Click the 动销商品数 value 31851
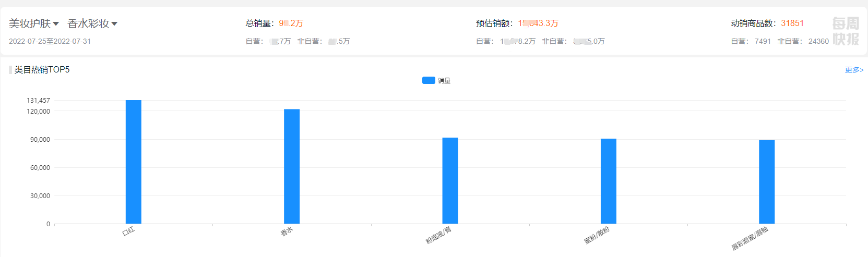 792,23
